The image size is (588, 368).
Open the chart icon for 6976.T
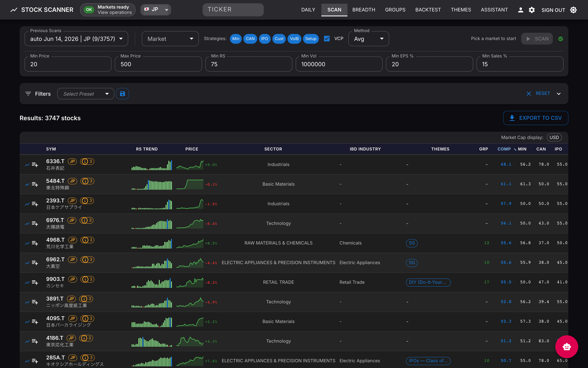pyautogui.click(x=27, y=224)
